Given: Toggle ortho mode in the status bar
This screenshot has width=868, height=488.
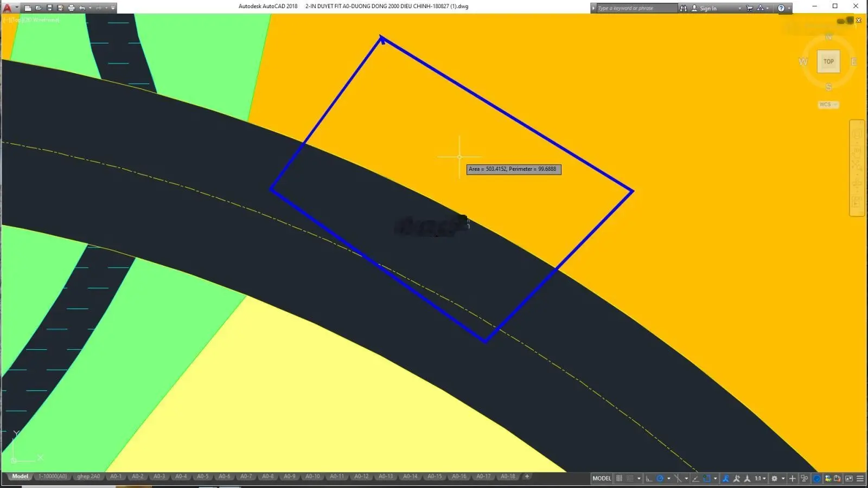Looking at the screenshot, I should tap(649, 478).
